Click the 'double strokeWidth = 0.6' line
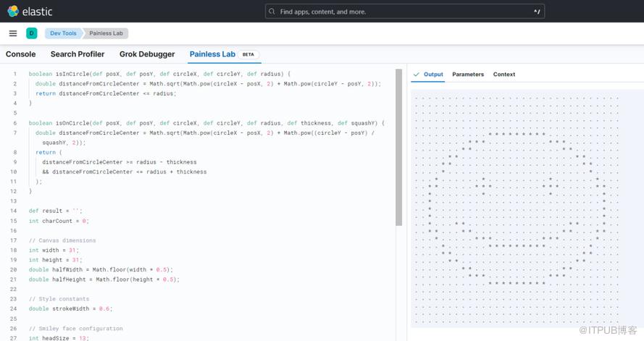The width and height of the screenshot is (644, 341). pos(71,308)
